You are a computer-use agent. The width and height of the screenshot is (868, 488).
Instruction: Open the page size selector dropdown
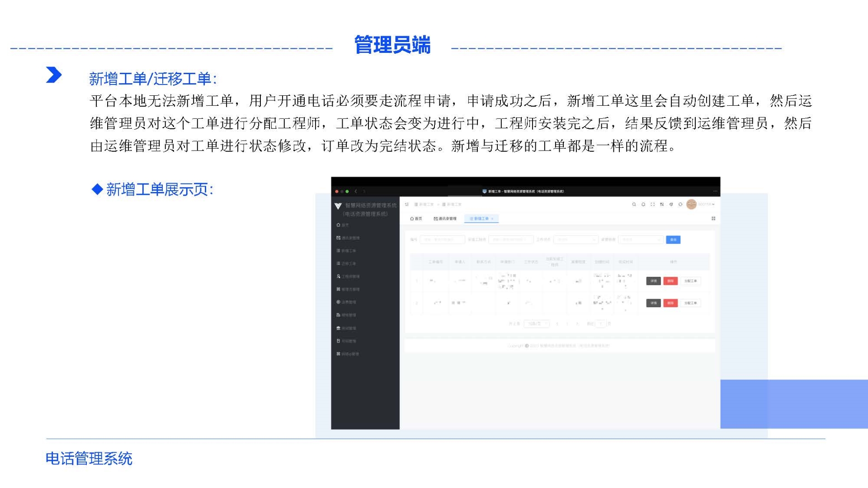tap(537, 324)
